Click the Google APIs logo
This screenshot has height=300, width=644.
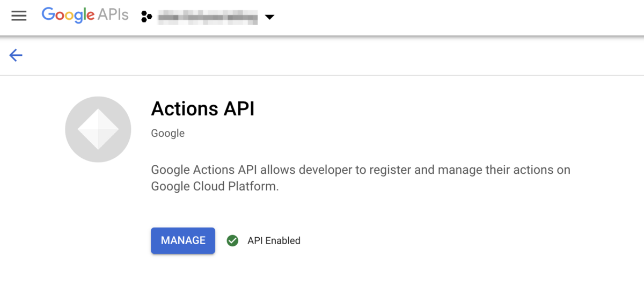click(x=85, y=15)
